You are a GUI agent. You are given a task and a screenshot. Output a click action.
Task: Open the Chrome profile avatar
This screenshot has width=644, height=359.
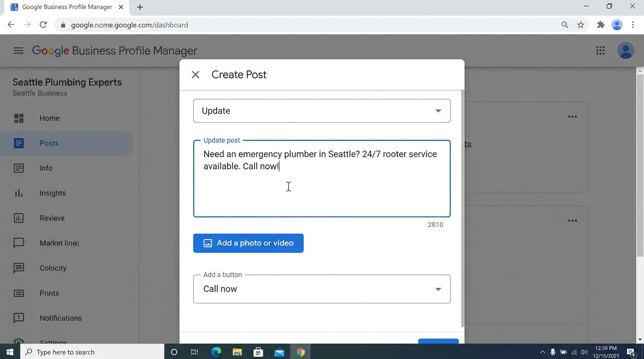pyautogui.click(x=617, y=25)
